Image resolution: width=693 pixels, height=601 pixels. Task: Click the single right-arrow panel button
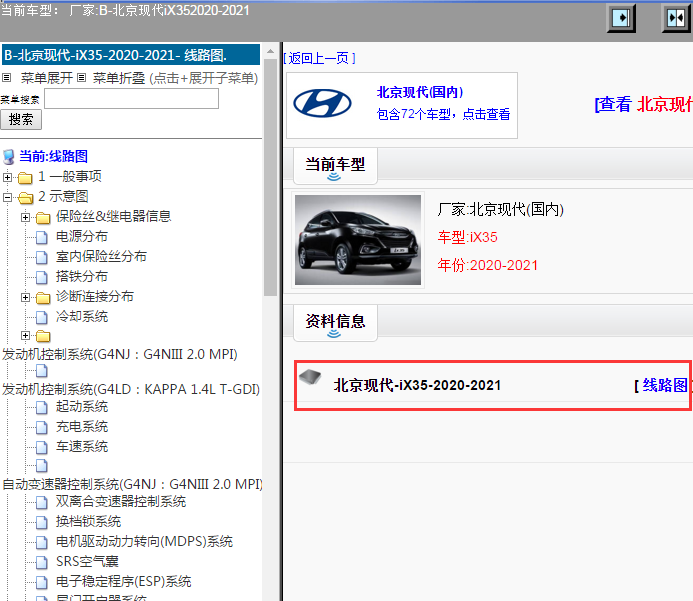pyautogui.click(x=621, y=18)
